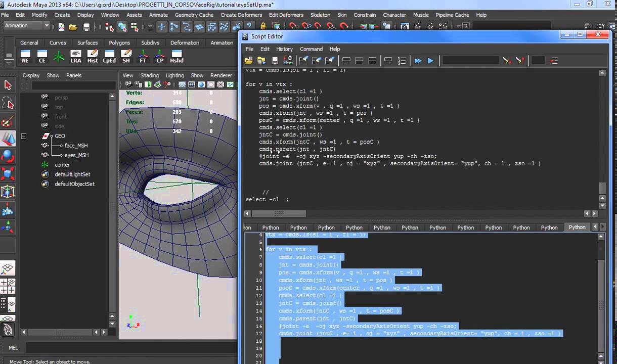617x364 pixels.
Task: Click the green locator shelf icon
Action: 59,56
